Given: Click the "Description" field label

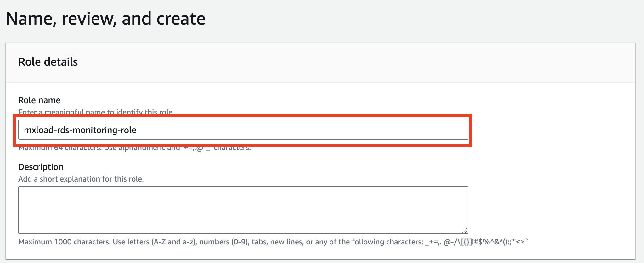Looking at the screenshot, I should pos(41,167).
